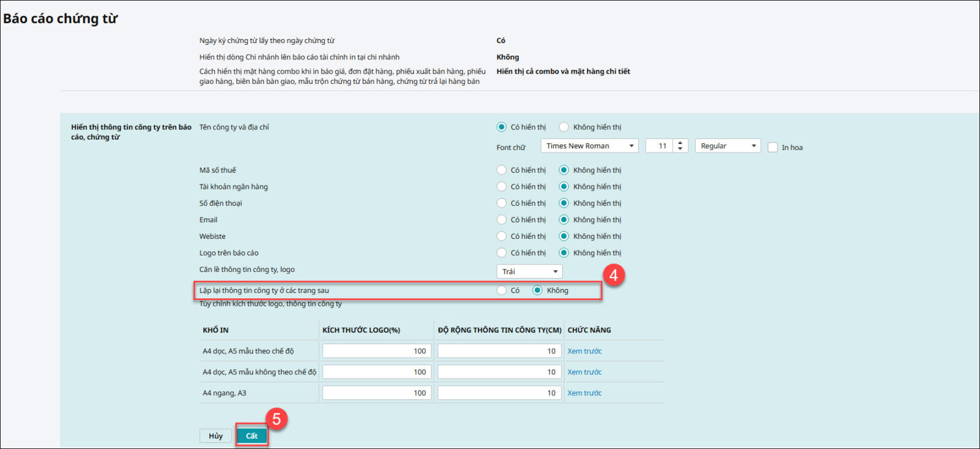Screen dimensions: 980x449
Task: Click the 'Cất' save button
Action: click(252, 436)
